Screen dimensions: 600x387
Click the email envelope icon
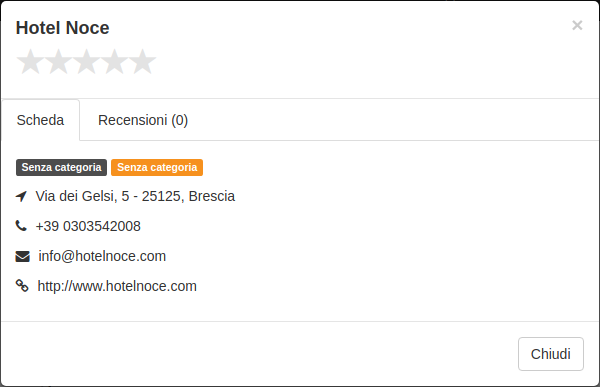[x=22, y=256]
